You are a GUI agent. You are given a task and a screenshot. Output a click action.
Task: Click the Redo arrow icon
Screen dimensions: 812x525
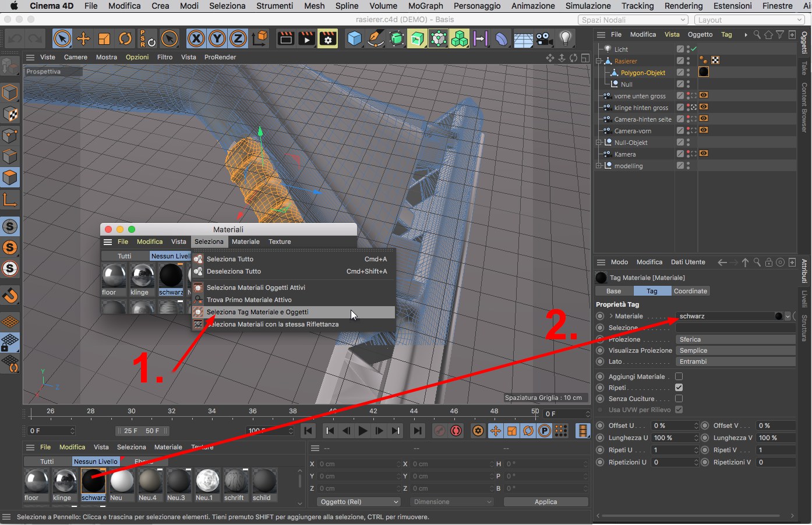35,39
